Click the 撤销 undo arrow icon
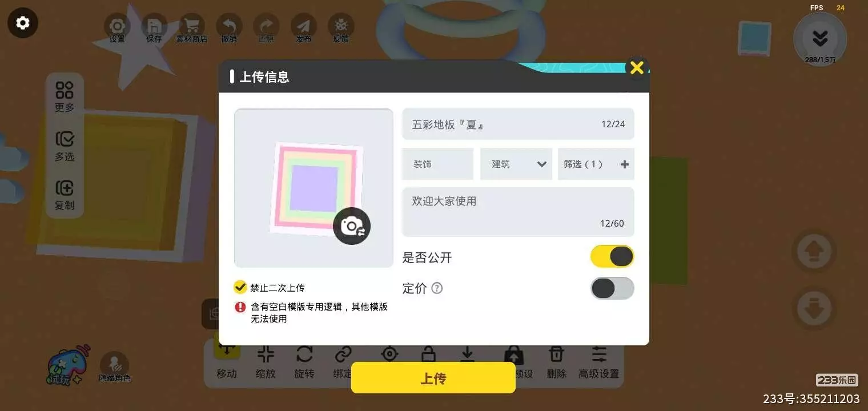Image resolution: width=868 pixels, height=411 pixels. click(229, 27)
